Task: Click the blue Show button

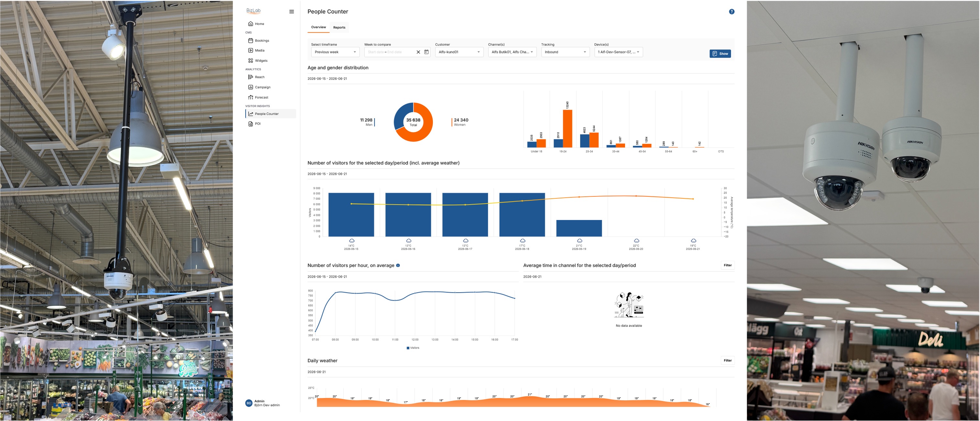Action: (x=720, y=54)
